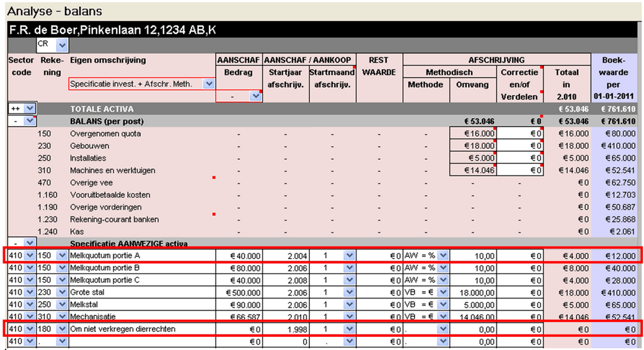
Task: Collapse the BALANS (per post) section
Action: [30, 121]
